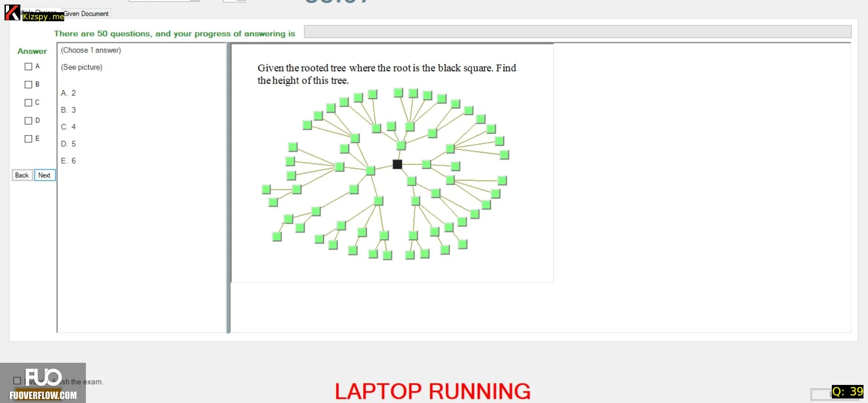The image size is (868, 403).
Task: Click answer text 'A. 2'
Action: [68, 93]
